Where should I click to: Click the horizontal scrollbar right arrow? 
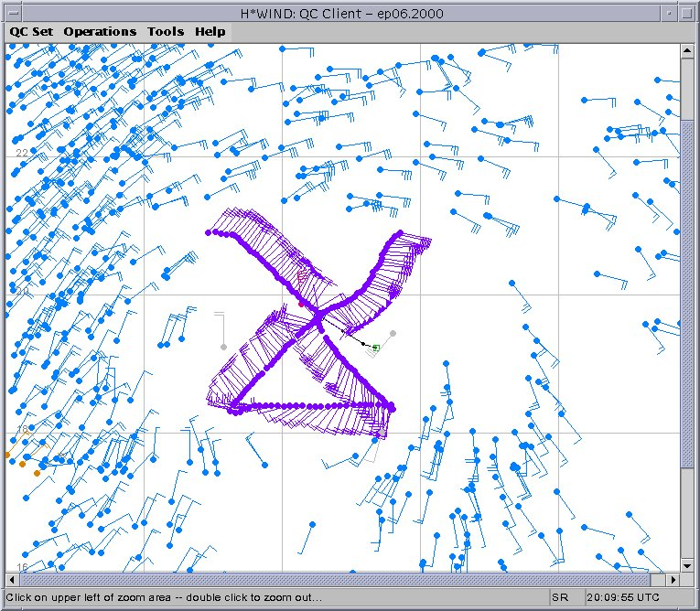click(x=673, y=580)
